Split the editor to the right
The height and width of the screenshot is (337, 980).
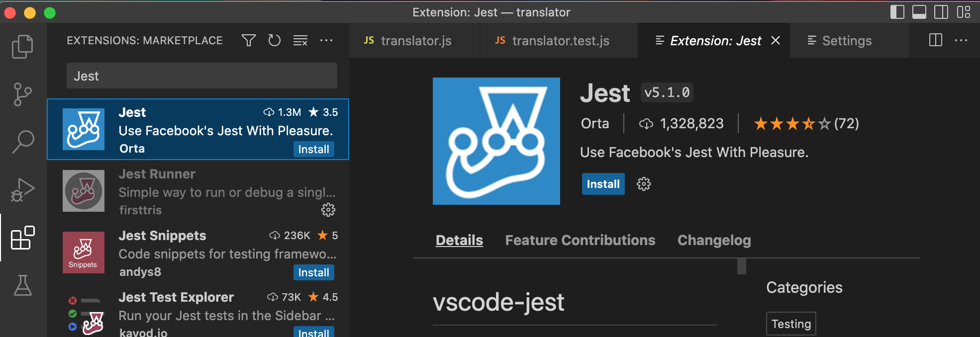click(936, 40)
